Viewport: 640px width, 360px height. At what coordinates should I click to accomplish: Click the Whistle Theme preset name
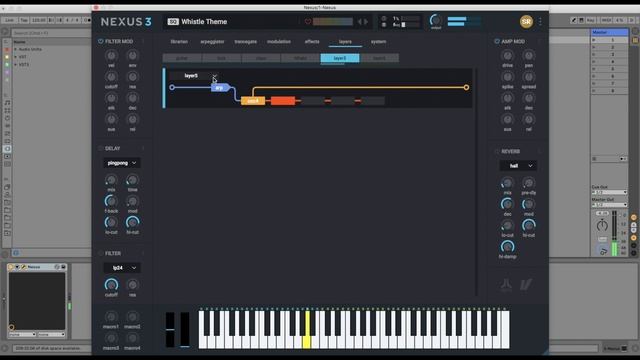coord(204,22)
